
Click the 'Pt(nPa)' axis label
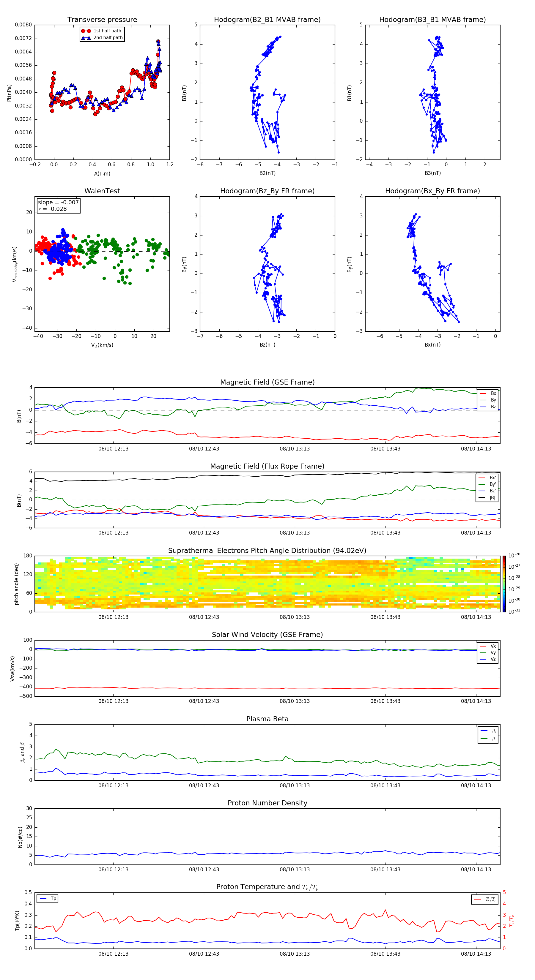click(x=9, y=93)
